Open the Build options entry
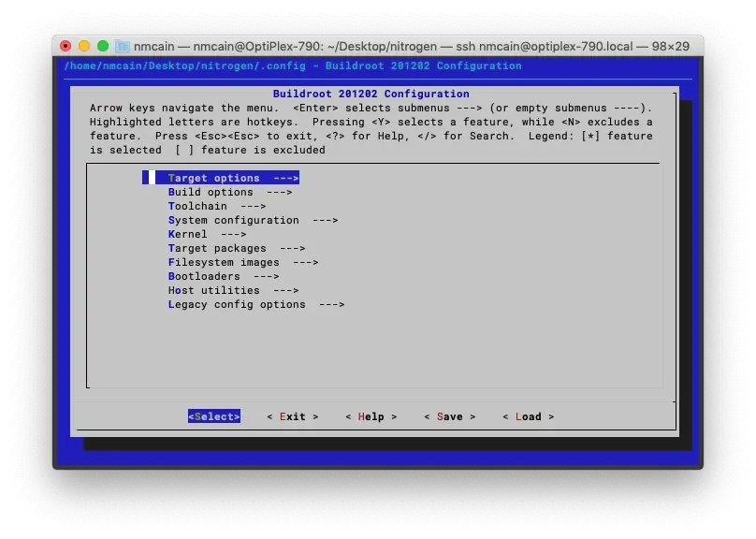The width and height of the screenshot is (756, 539). 229,192
